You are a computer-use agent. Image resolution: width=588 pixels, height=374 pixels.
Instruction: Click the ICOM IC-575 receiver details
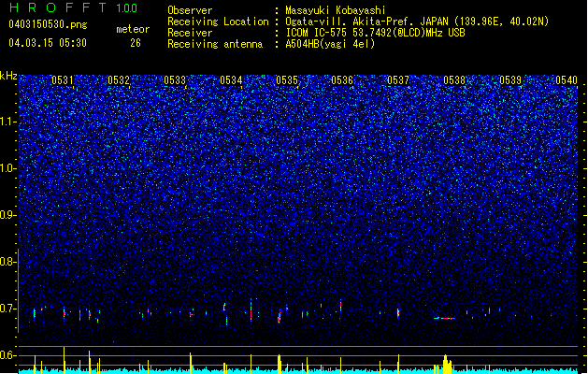pos(376,33)
